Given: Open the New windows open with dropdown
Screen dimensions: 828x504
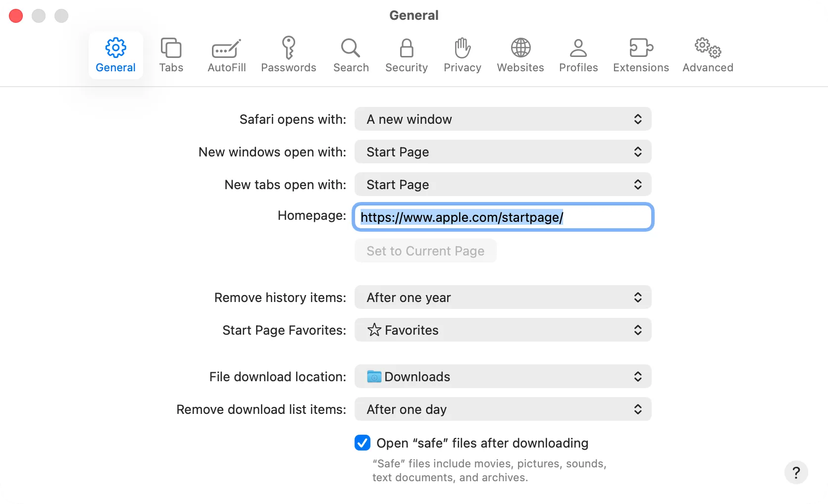Looking at the screenshot, I should (503, 152).
